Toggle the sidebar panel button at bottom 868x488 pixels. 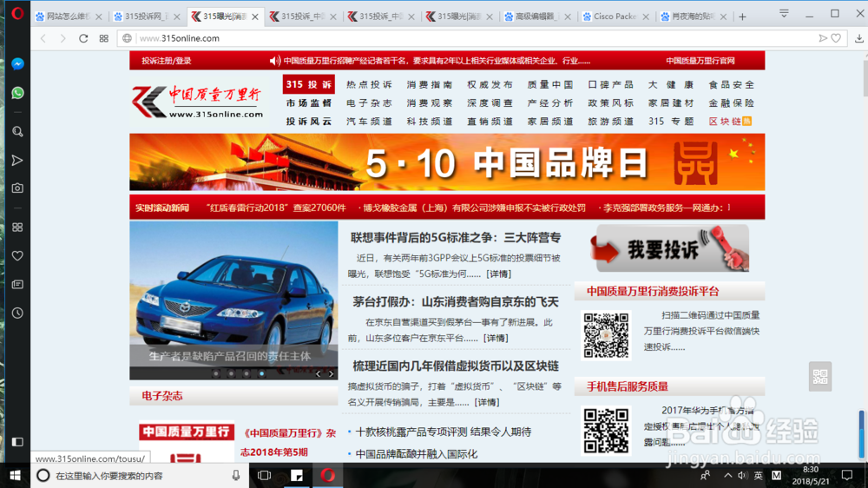pyautogui.click(x=17, y=441)
